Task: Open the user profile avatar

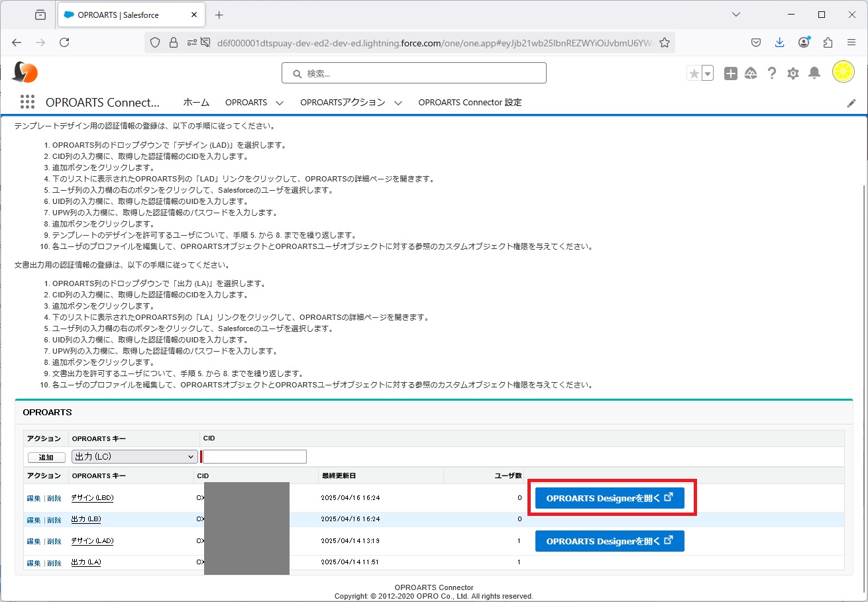Action: pos(843,72)
